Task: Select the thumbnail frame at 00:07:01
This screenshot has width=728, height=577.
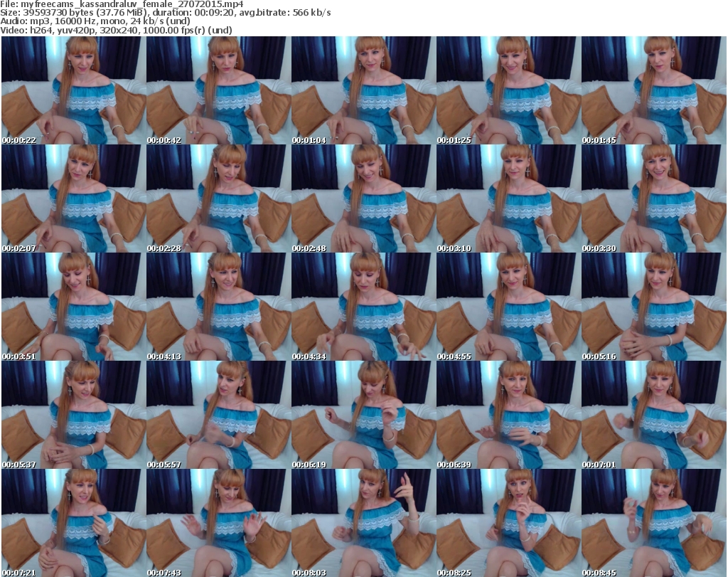Action: (x=654, y=415)
